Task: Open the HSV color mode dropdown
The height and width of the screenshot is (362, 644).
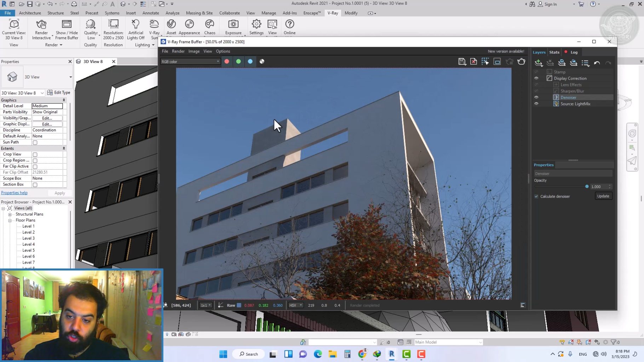Action: (x=296, y=305)
